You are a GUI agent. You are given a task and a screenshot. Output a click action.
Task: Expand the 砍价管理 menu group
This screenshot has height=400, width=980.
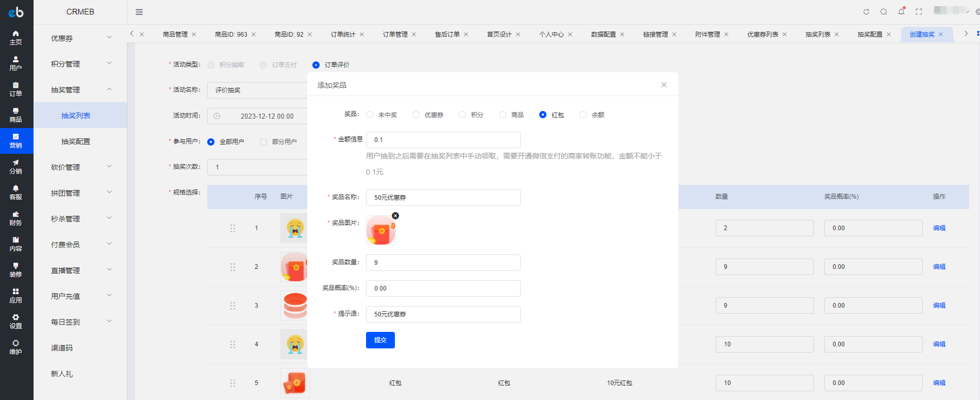[80, 167]
